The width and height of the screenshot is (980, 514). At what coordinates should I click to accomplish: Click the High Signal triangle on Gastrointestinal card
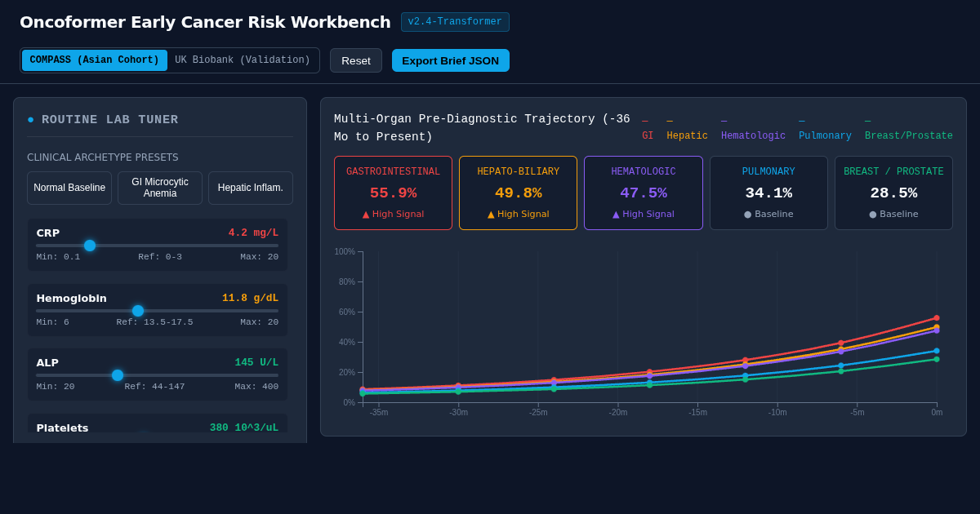coord(366,215)
